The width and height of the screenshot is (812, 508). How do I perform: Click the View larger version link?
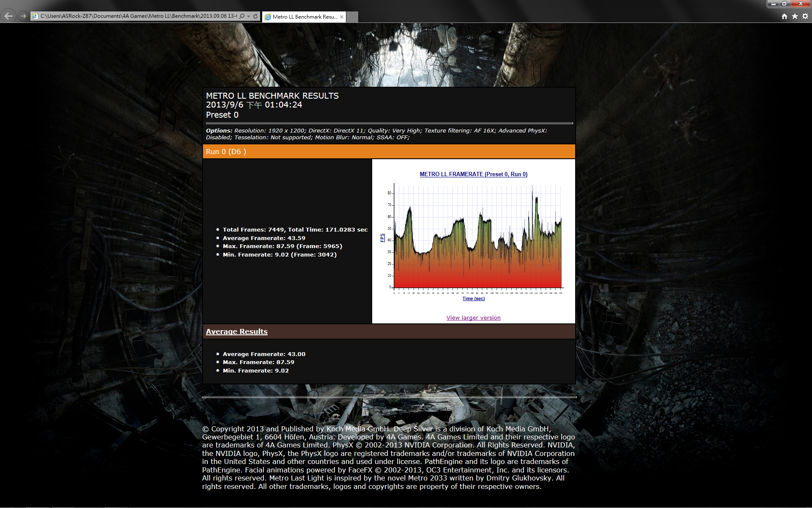click(473, 317)
